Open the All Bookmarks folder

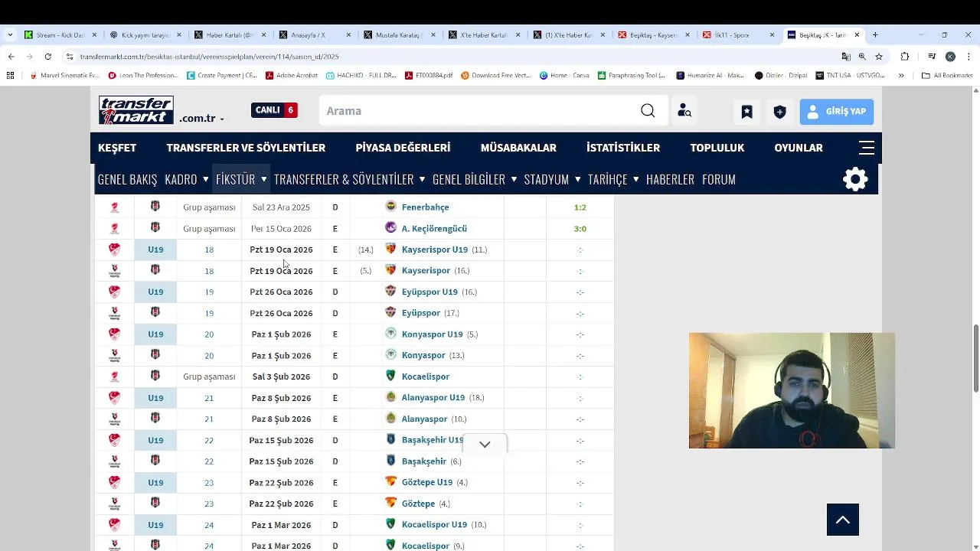(x=947, y=76)
